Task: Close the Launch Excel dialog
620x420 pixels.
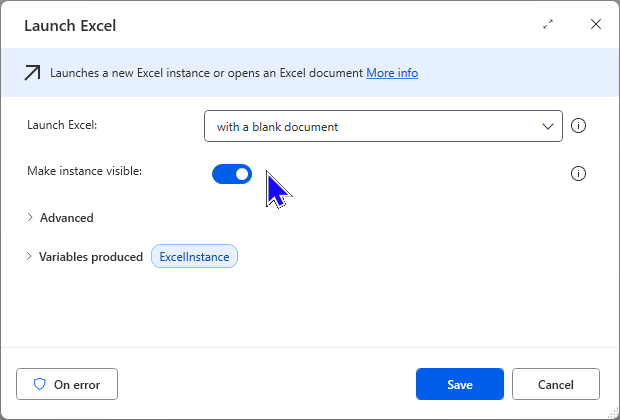Action: 596,25
